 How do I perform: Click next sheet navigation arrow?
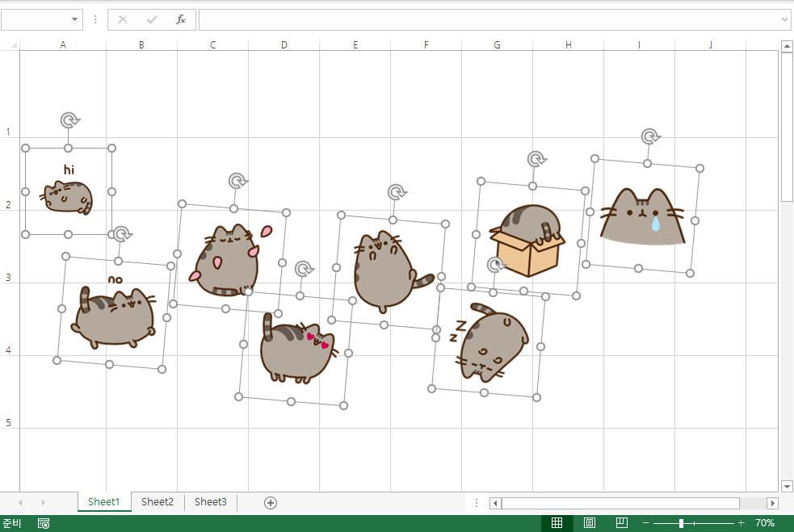[44, 502]
